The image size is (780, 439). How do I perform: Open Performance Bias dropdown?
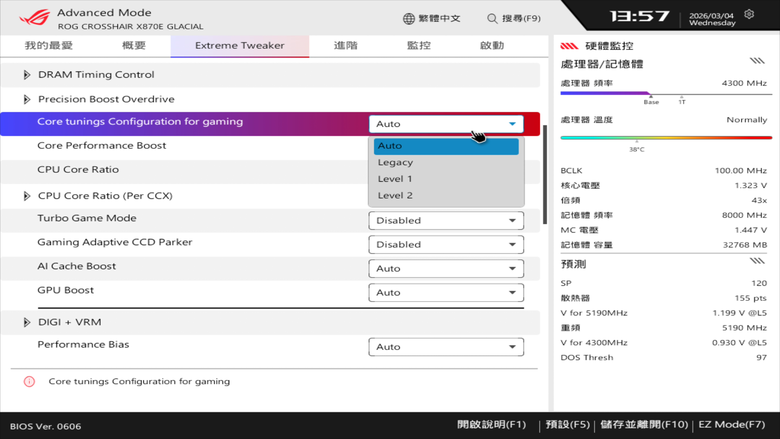tap(446, 347)
